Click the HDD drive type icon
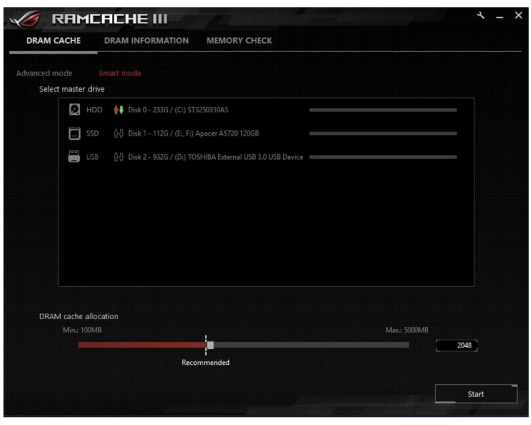 (x=75, y=109)
